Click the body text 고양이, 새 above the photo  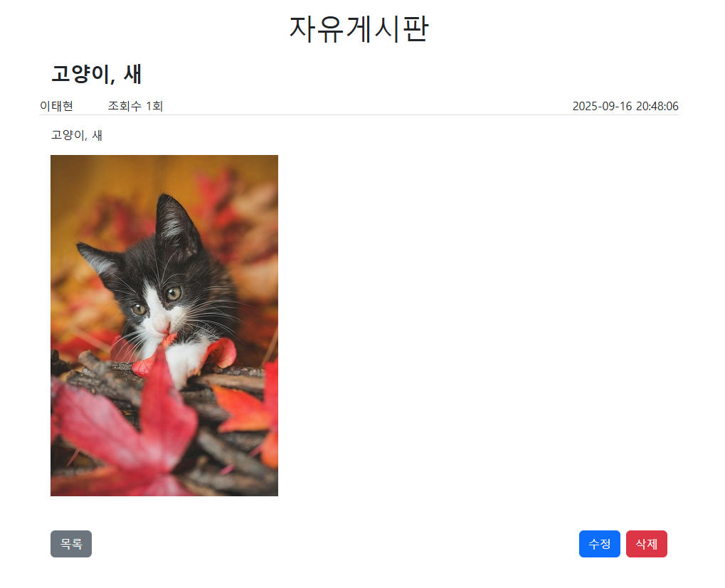[77, 135]
